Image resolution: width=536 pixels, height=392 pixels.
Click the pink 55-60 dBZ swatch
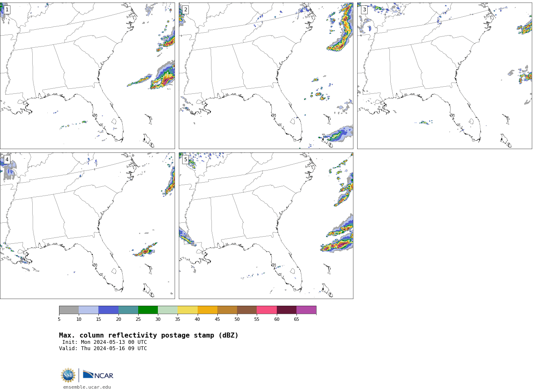click(x=267, y=310)
